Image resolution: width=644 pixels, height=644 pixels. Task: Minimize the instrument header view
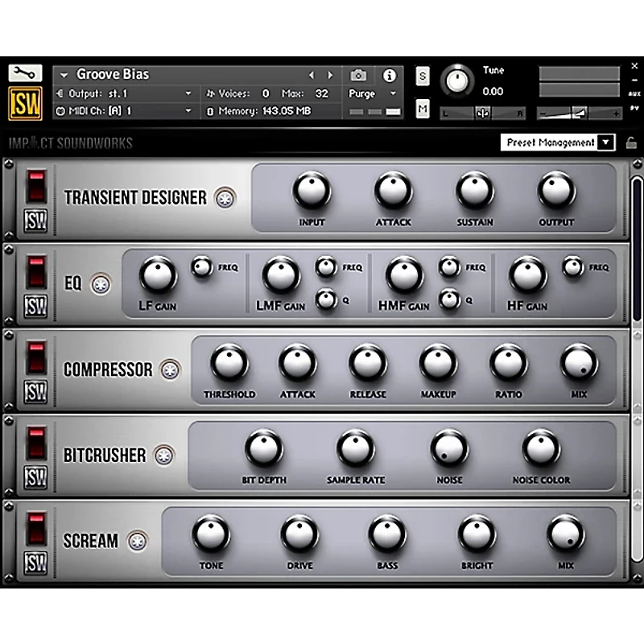pyautogui.click(x=634, y=80)
